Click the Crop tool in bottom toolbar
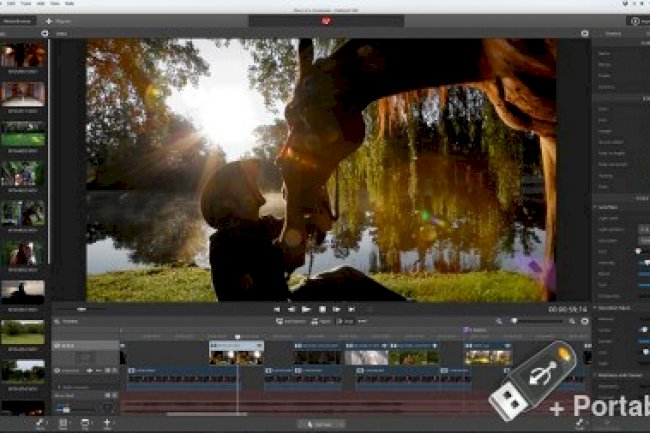Screen dimensions: 650x433 coord(85,424)
